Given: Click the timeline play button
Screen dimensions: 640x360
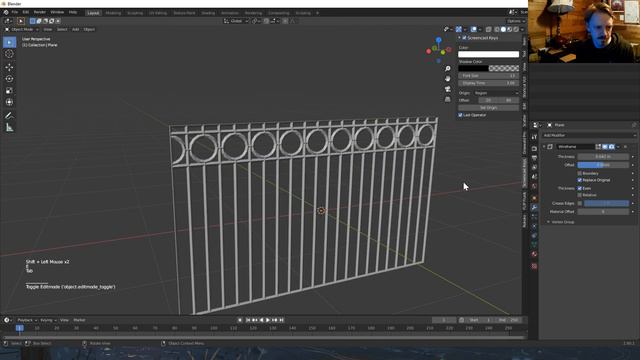Looking at the screenshot, I should (x=268, y=320).
